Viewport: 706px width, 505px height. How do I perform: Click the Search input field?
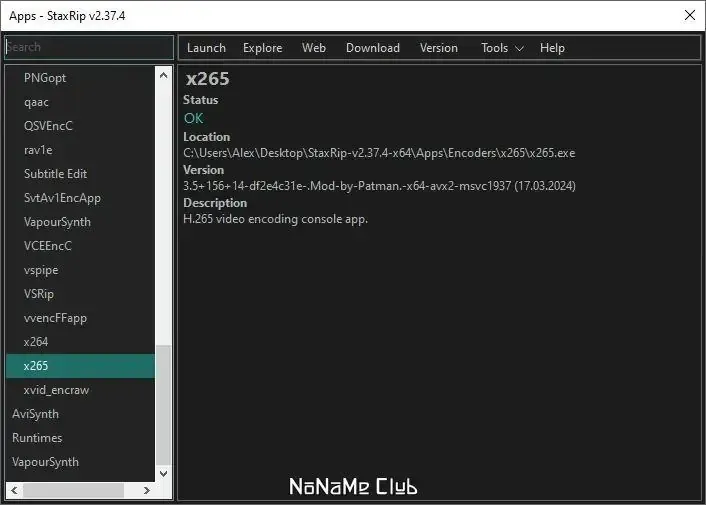pos(89,47)
